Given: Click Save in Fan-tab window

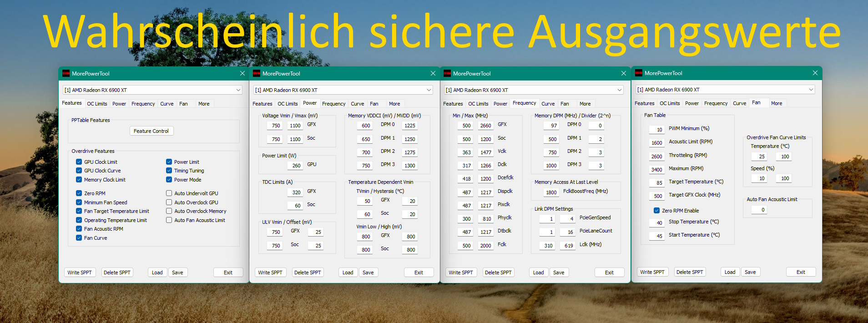Looking at the screenshot, I should click(x=751, y=272).
